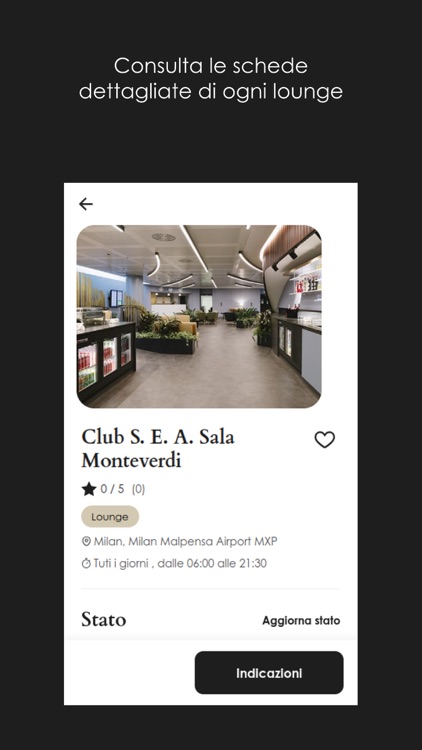The height and width of the screenshot is (750, 422).
Task: Click the Aggiorna stato link
Action: point(301,621)
